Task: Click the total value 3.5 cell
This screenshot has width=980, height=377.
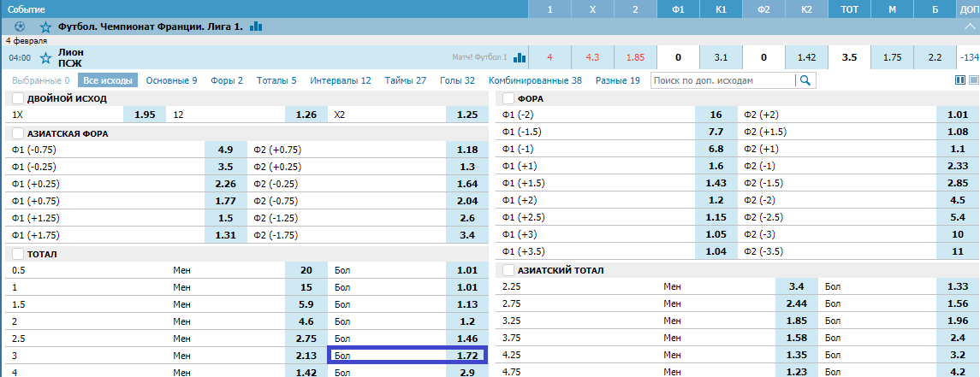Action: click(849, 57)
